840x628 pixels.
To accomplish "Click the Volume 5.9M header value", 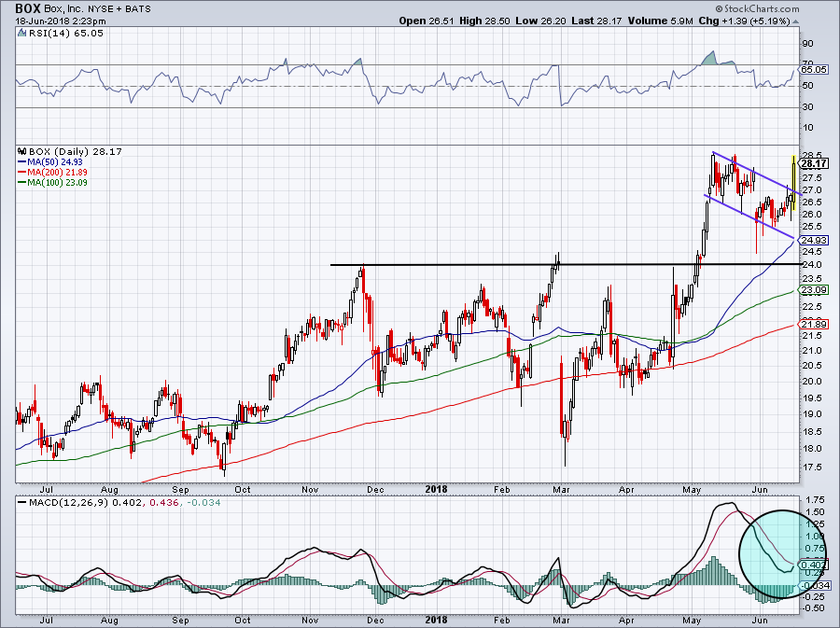I will [661, 21].
